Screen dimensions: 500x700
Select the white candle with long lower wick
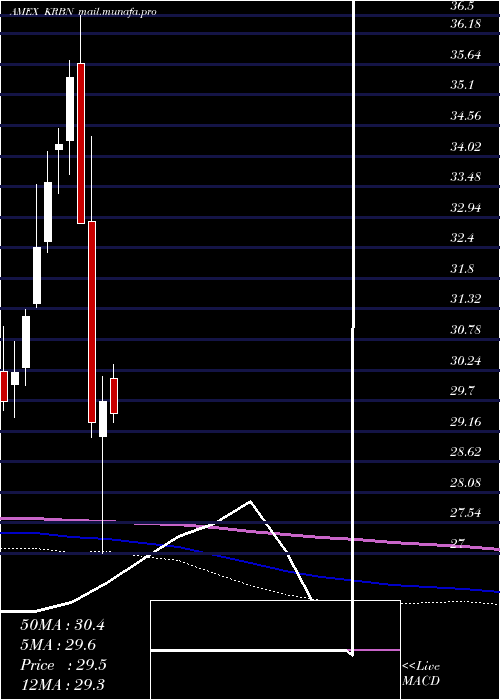(103, 419)
